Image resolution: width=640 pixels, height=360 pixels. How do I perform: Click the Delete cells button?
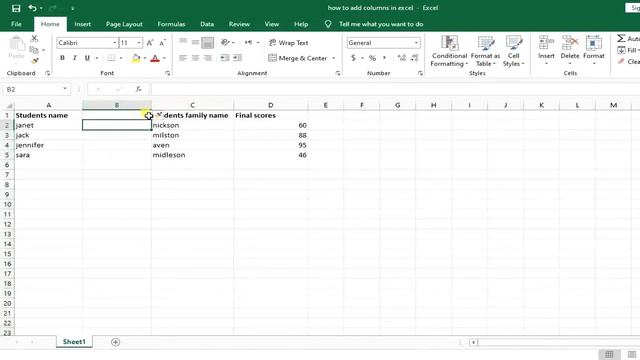(x=570, y=51)
